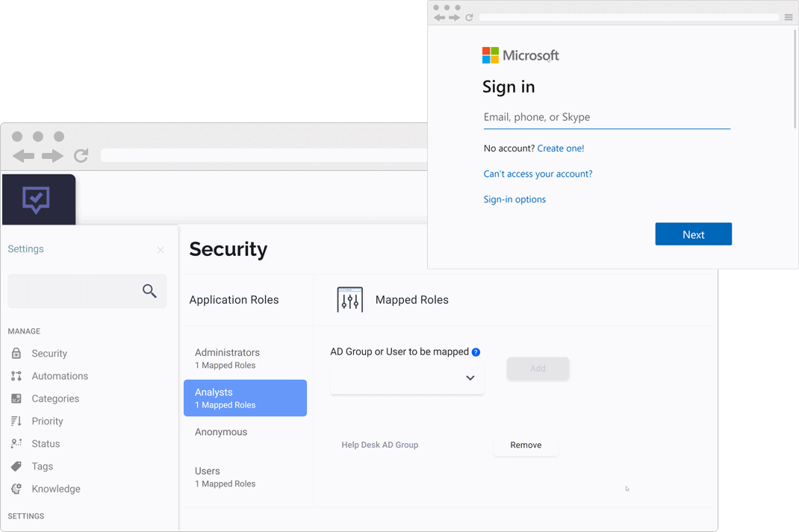The width and height of the screenshot is (799, 532).
Task: Click the app logo with checkmark bubble
Action: [x=36, y=199]
